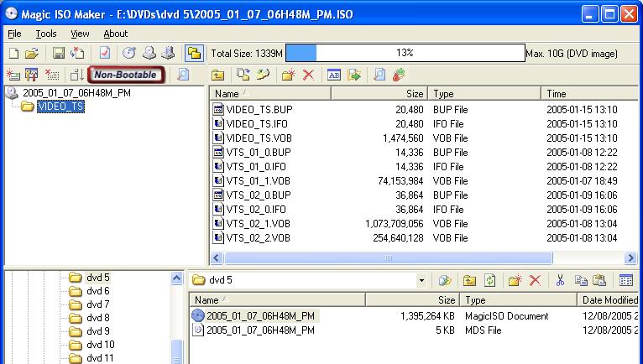Click the save boot image tools icon
Image resolution: width=643 pixels, height=364 pixels.
(32, 75)
